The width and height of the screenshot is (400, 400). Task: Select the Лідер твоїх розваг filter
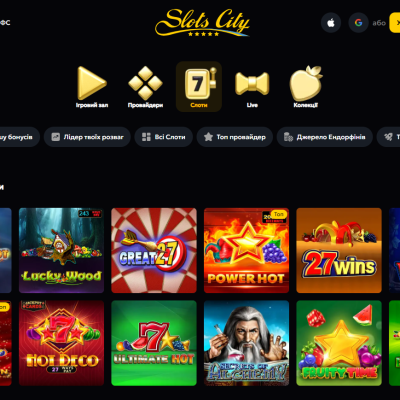click(x=87, y=137)
